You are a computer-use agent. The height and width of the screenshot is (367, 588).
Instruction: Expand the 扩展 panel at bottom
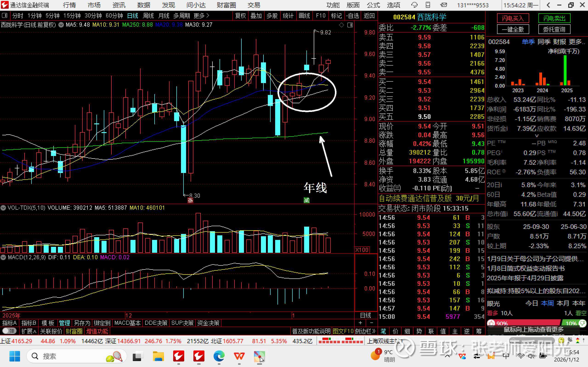point(28,331)
